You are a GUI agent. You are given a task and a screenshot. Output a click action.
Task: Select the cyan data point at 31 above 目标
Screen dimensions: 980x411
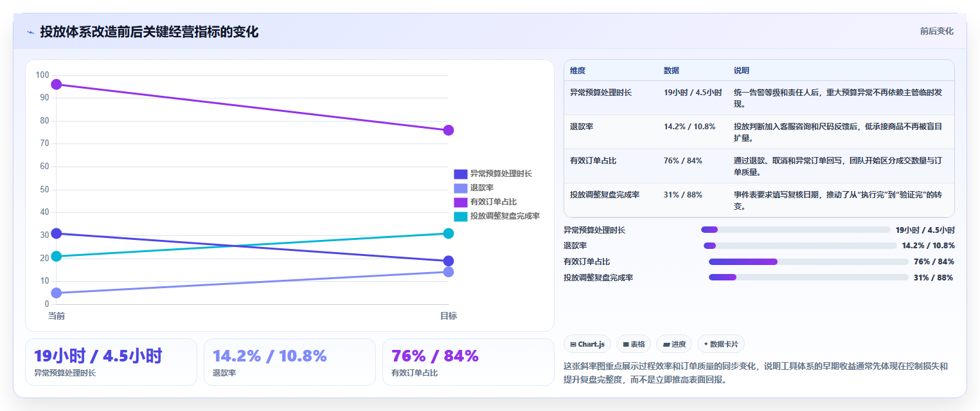click(449, 233)
